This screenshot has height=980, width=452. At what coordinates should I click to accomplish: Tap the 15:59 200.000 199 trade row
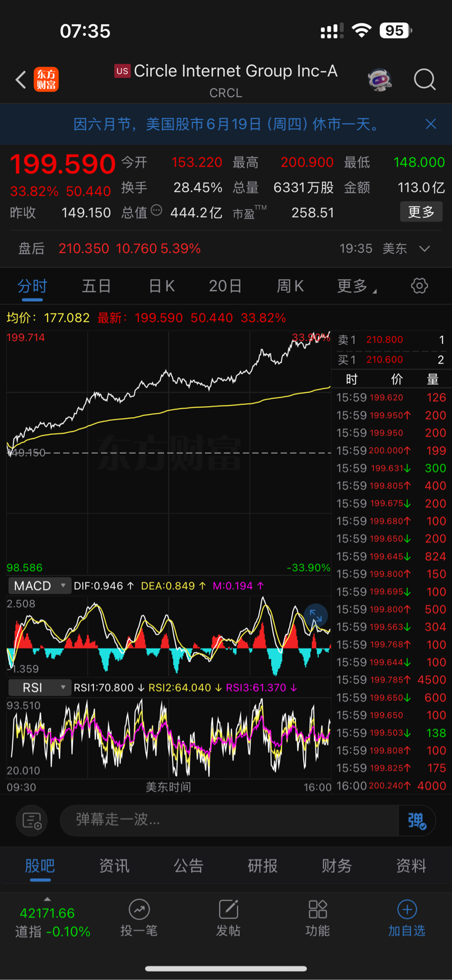click(x=391, y=450)
